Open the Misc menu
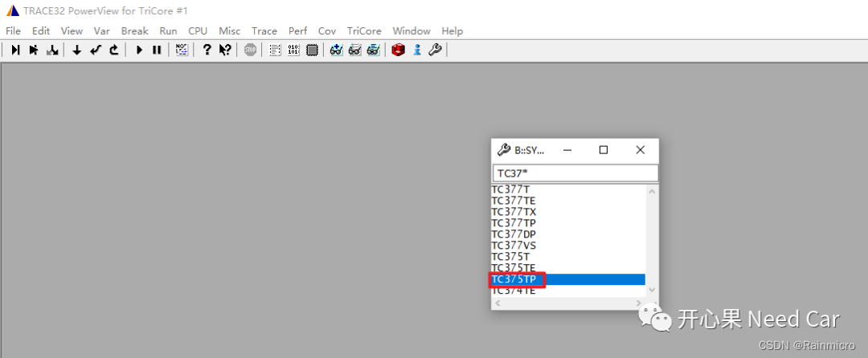This screenshot has width=868, height=358. (x=230, y=31)
